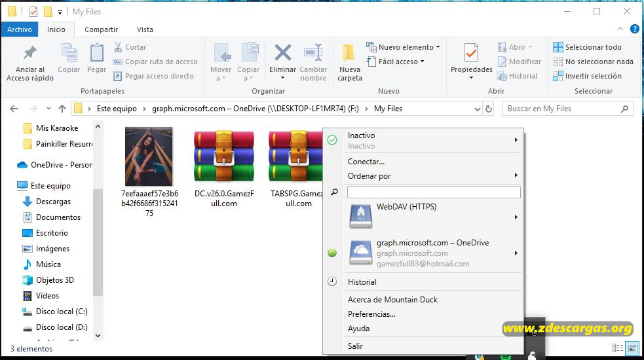Go up one folder level arrow
The width and height of the screenshot is (644, 360).
click(62, 109)
